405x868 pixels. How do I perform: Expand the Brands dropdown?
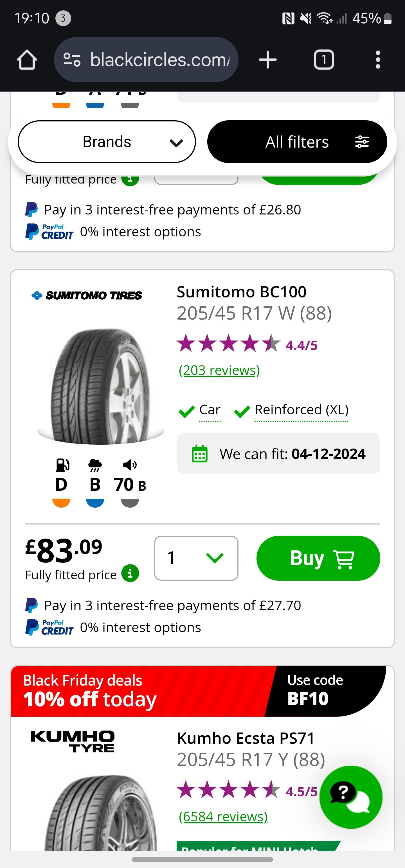[107, 142]
